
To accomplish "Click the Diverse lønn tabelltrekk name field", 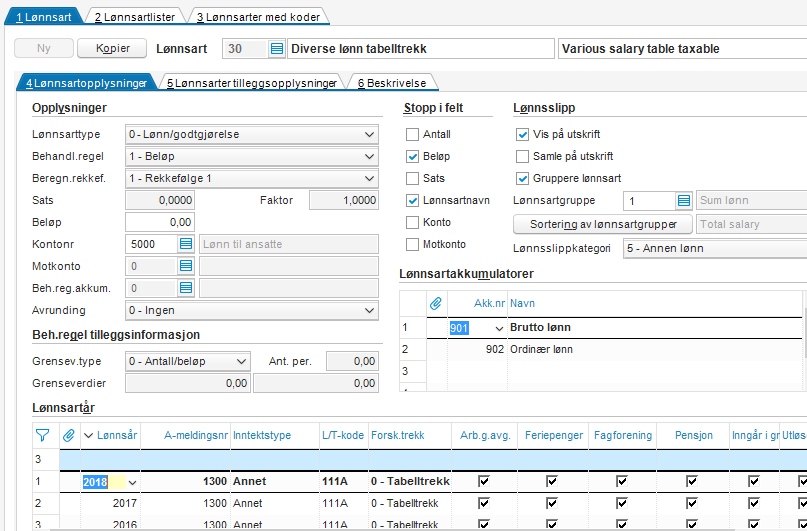I will [x=420, y=49].
